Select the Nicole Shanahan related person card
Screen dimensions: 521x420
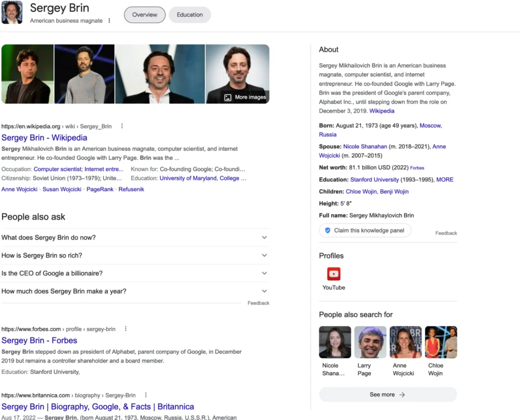tap(335, 351)
